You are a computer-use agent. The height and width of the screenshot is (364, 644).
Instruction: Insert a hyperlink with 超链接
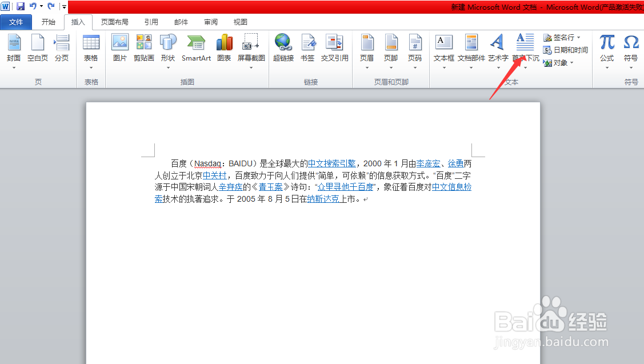tap(283, 47)
